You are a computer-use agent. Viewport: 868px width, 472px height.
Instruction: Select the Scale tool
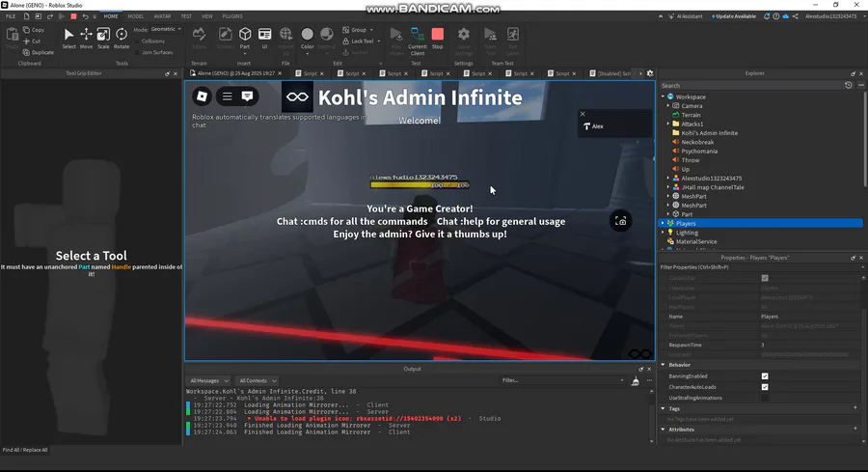(x=103, y=39)
